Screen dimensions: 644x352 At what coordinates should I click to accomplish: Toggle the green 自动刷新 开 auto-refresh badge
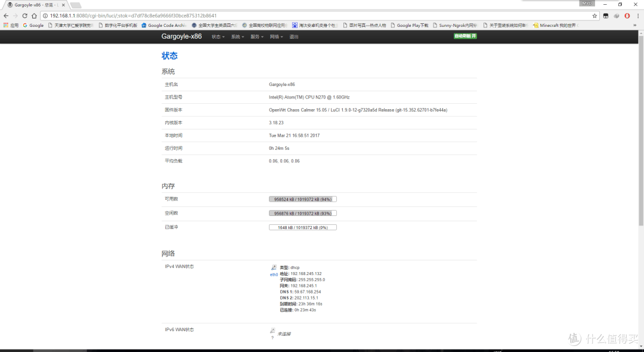(465, 36)
